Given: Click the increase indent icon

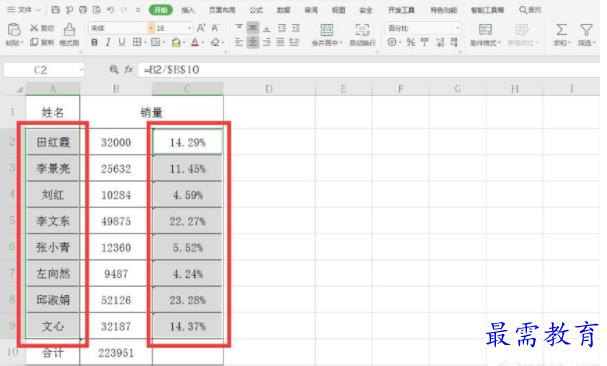Looking at the screenshot, I should 296,27.
